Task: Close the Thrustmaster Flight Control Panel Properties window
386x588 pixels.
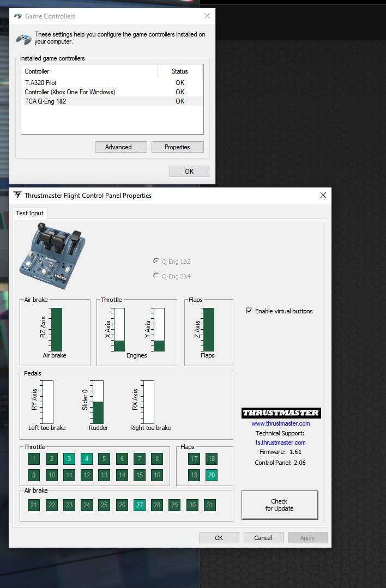Action: point(323,195)
